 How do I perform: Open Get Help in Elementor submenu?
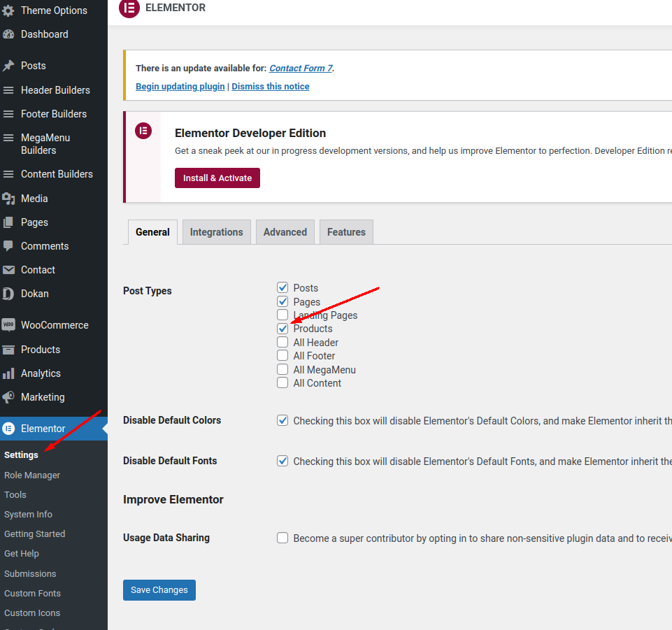tap(22, 554)
